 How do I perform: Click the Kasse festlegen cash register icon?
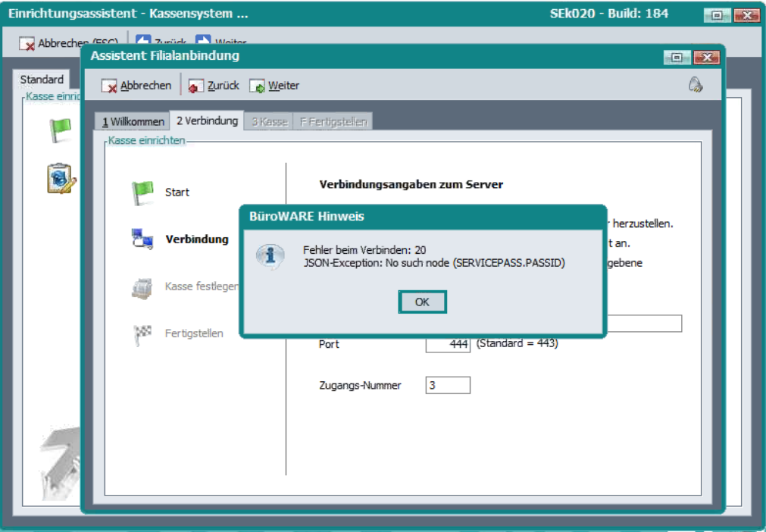pos(142,287)
